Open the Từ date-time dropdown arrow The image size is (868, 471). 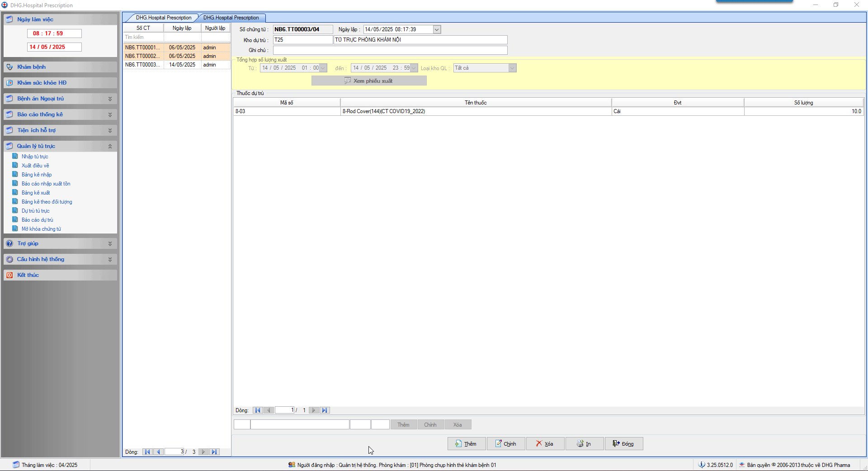tap(323, 68)
